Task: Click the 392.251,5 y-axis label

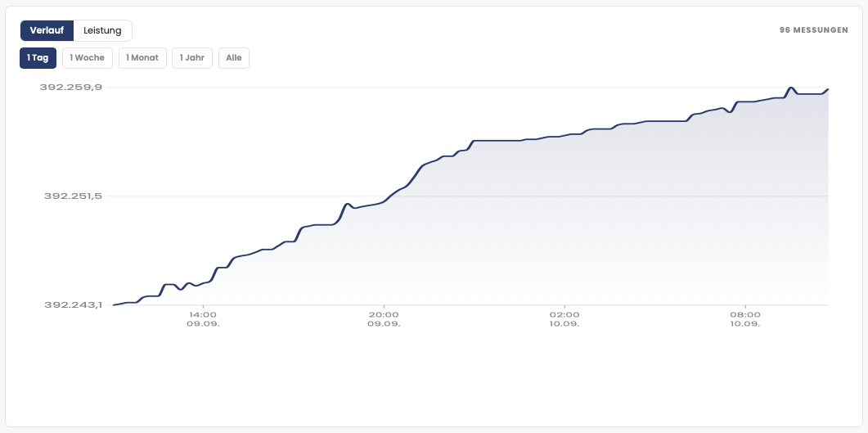Action: 73,196
